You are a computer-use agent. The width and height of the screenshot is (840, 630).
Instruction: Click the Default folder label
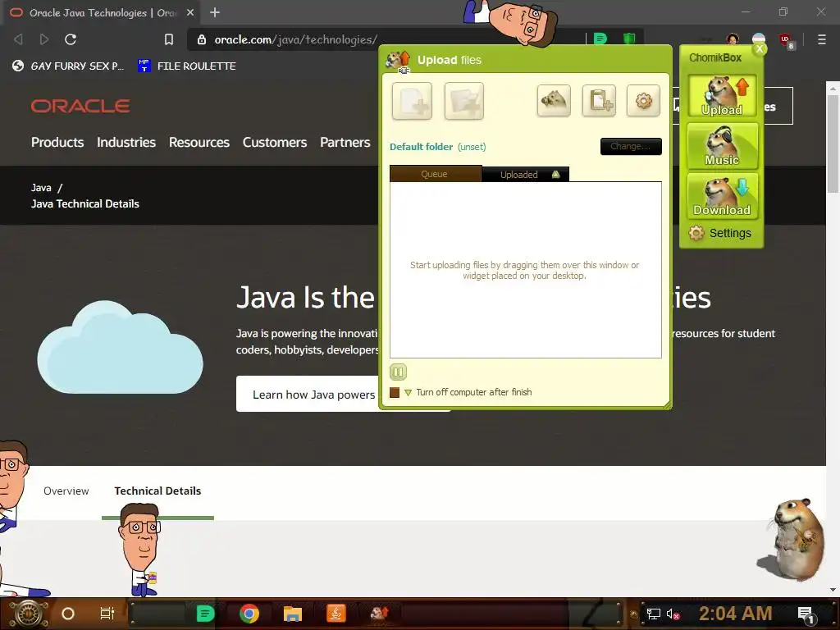click(421, 147)
